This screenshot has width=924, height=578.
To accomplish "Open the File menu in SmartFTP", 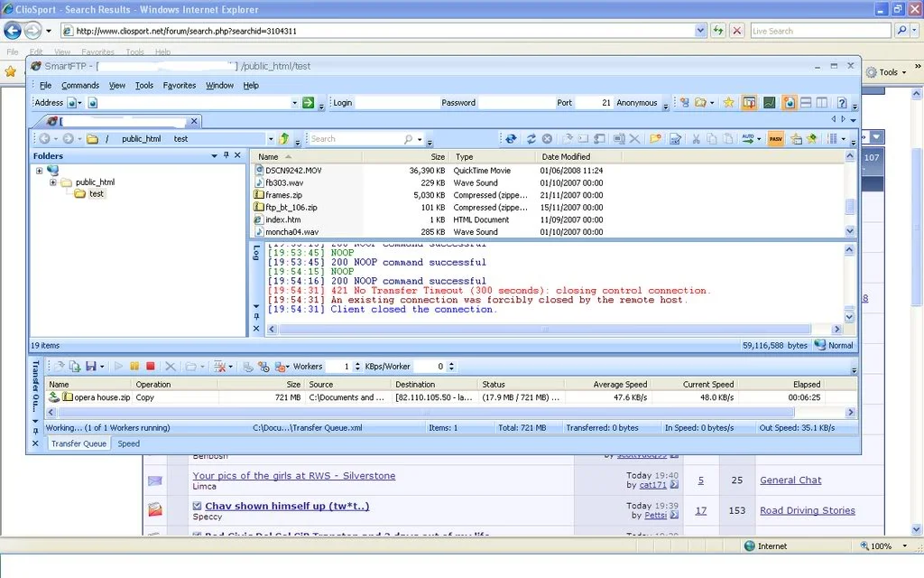I will point(45,86).
